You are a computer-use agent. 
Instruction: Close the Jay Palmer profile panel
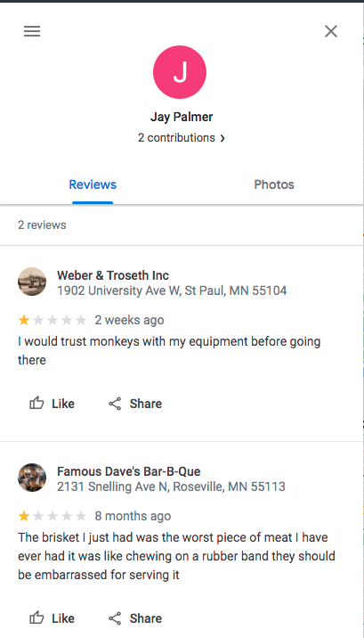(331, 31)
